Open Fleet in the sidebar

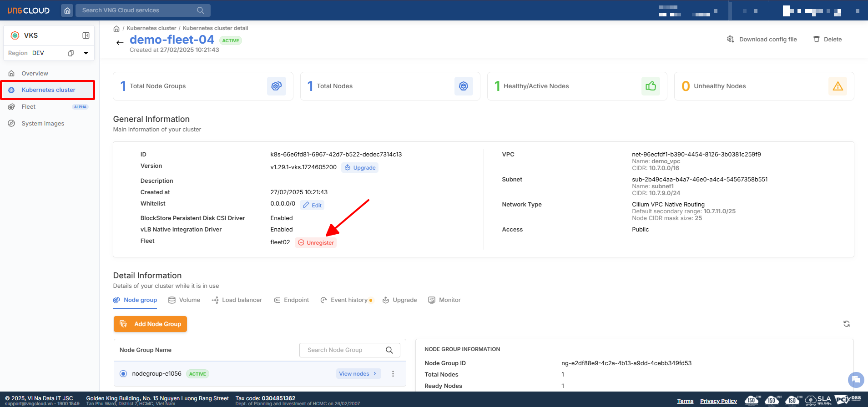[x=29, y=107]
